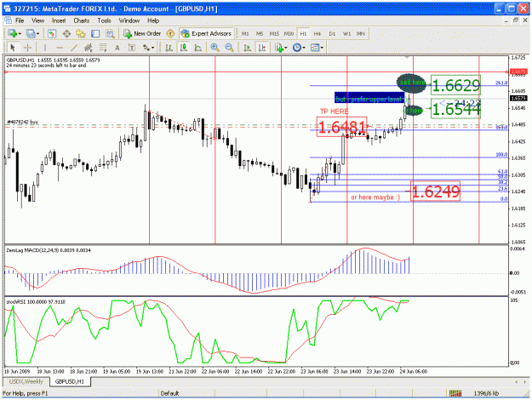Toggle the Data Window crosshair-circle icon
The height and width of the screenshot is (400, 532).
pyautogui.click(x=66, y=33)
